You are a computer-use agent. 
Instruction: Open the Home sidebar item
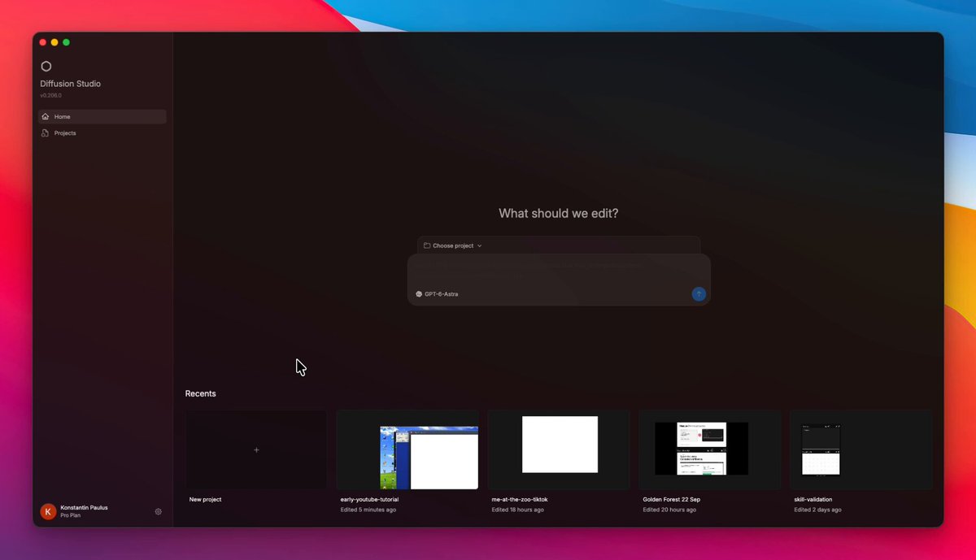[102, 117]
